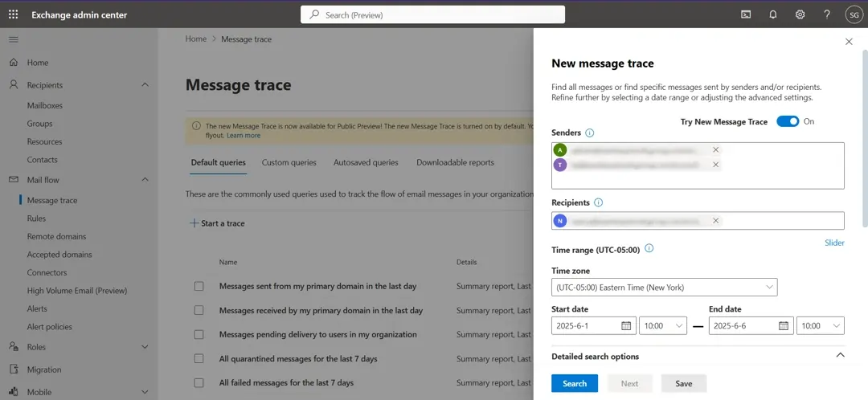Click the Slider link
This screenshot has width=868, height=400.
point(834,243)
